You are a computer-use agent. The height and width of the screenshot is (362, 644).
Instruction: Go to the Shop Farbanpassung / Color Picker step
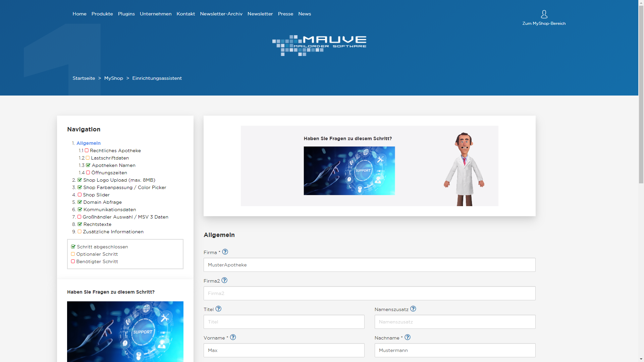point(124,187)
